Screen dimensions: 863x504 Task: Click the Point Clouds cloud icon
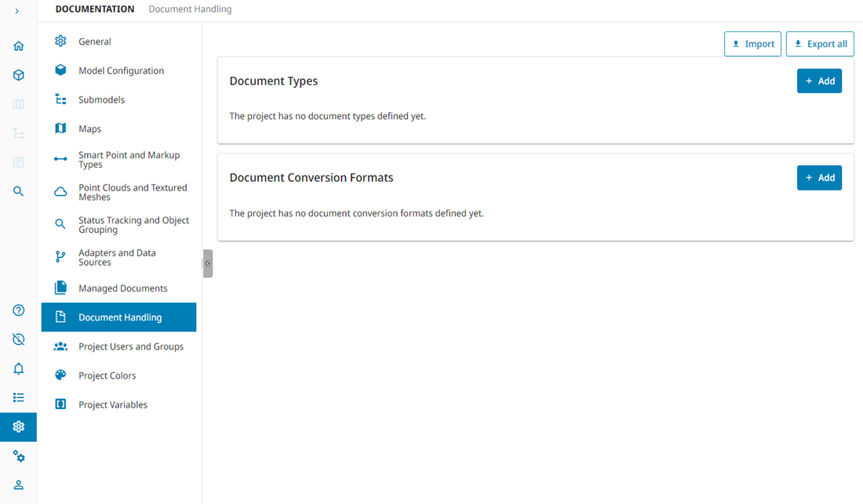tap(60, 192)
